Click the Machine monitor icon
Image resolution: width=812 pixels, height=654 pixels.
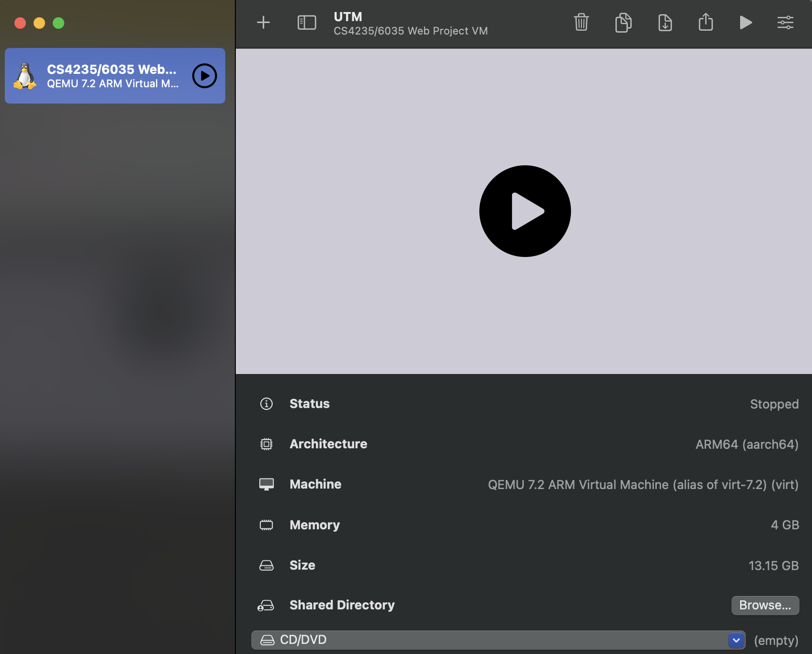point(267,484)
